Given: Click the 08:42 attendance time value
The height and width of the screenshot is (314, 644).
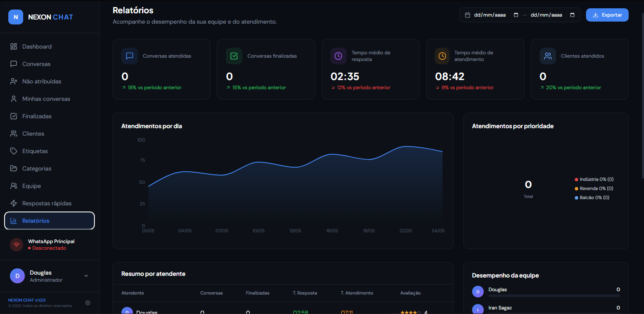Looking at the screenshot, I should pyautogui.click(x=450, y=76).
